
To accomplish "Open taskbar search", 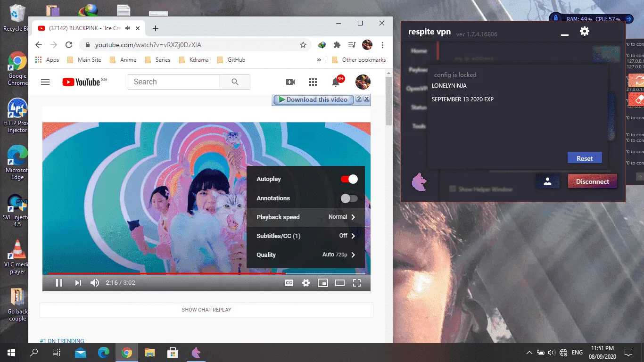I will pos(34,353).
